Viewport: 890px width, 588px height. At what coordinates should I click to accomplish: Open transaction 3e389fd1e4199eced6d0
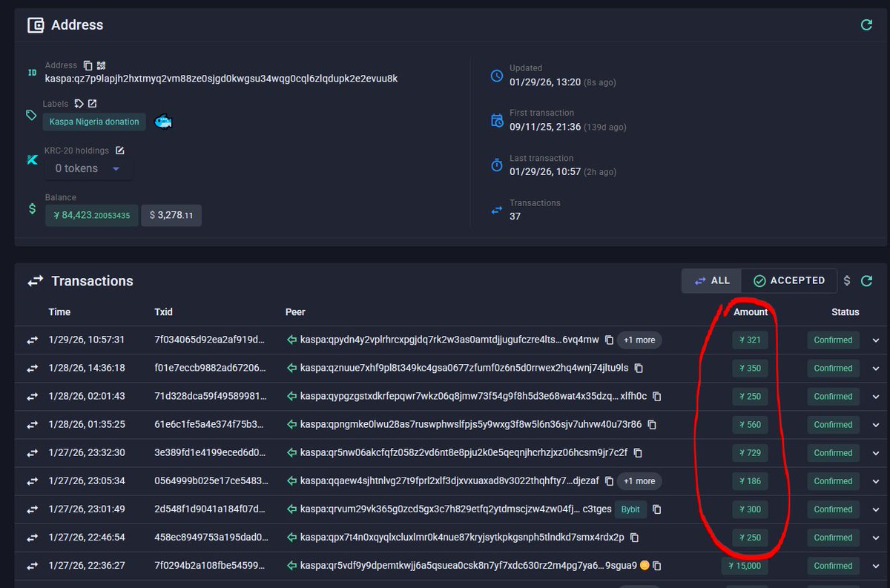[x=209, y=453]
